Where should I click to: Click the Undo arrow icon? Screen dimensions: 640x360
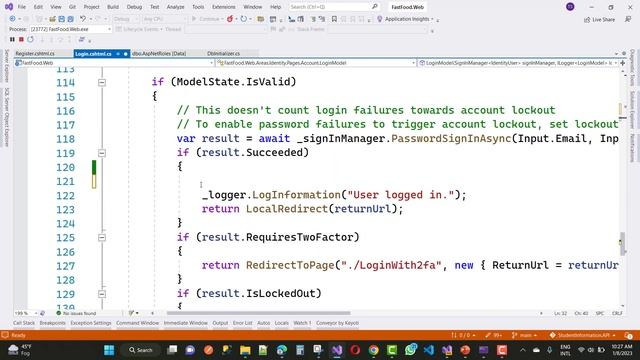coord(83,19)
